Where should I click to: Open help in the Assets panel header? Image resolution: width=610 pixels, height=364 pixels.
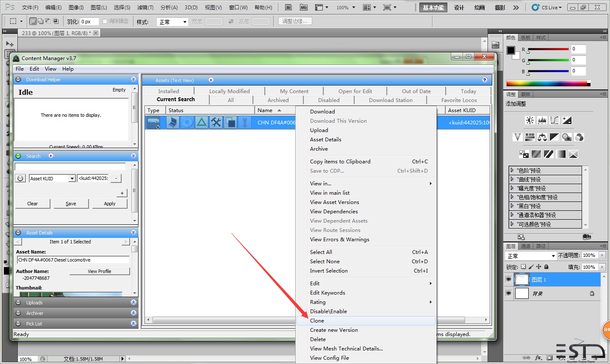[485, 80]
